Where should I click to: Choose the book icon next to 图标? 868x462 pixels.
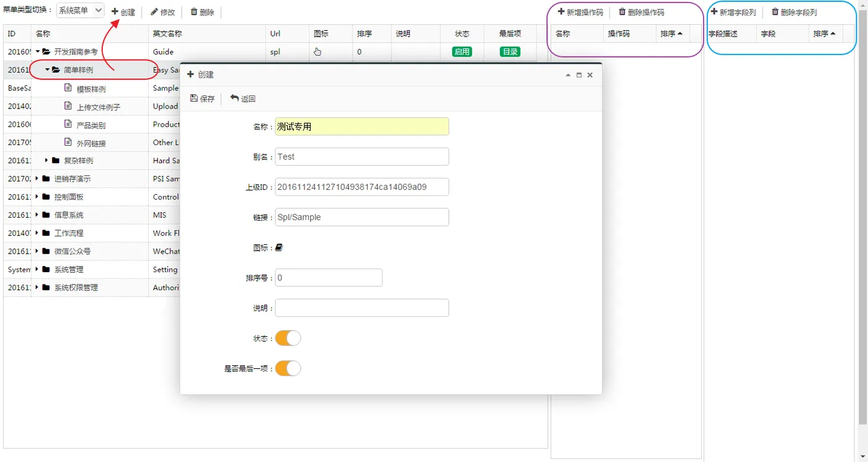[x=279, y=247]
